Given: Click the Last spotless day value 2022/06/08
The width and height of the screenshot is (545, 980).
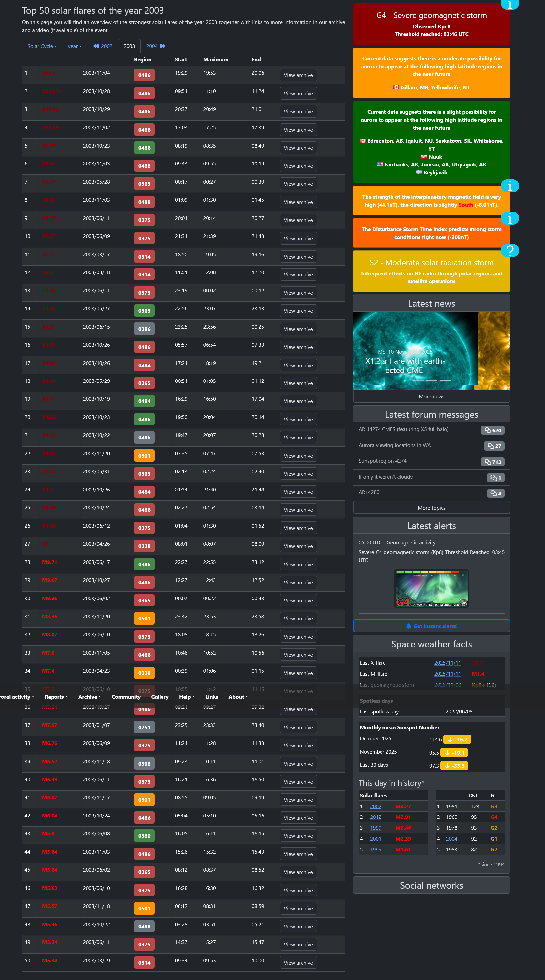Looking at the screenshot, I should (x=459, y=711).
